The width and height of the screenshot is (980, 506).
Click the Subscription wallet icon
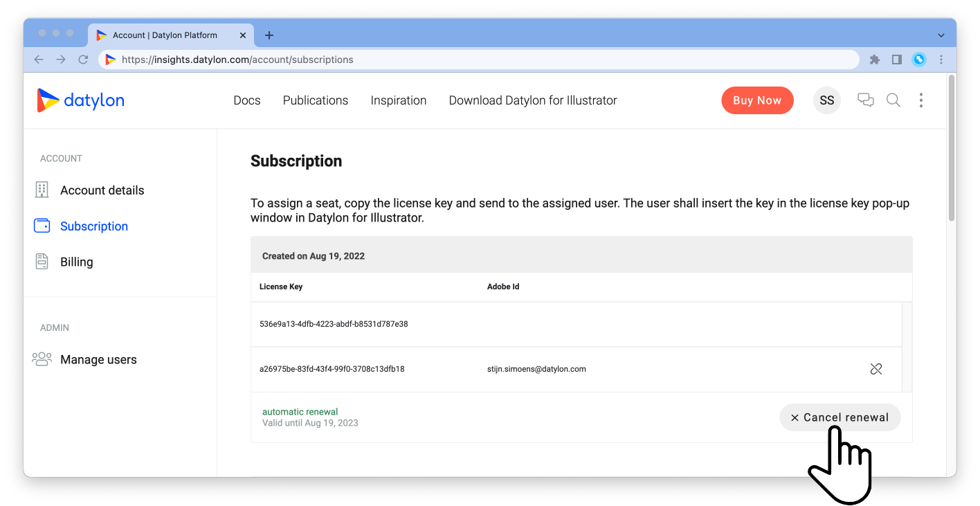42,226
